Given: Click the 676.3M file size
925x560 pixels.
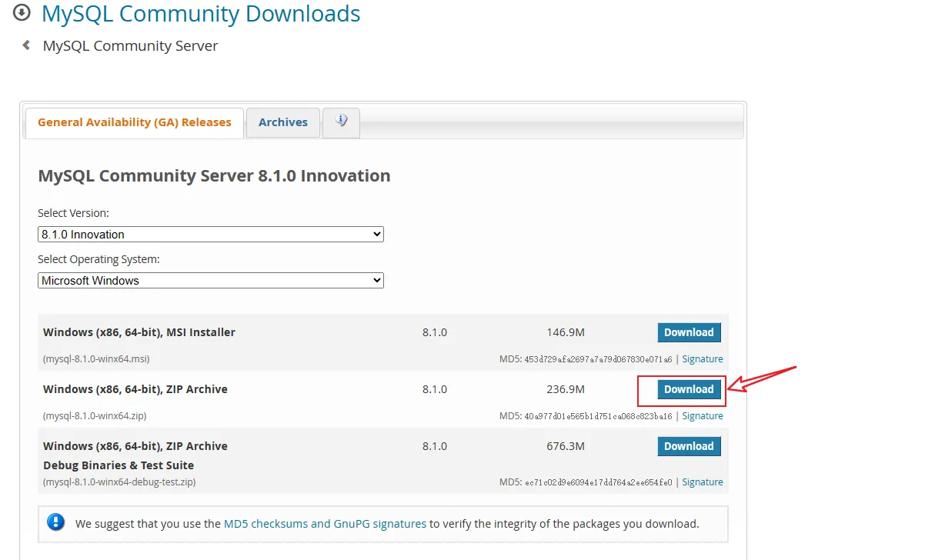Looking at the screenshot, I should pyautogui.click(x=566, y=446).
